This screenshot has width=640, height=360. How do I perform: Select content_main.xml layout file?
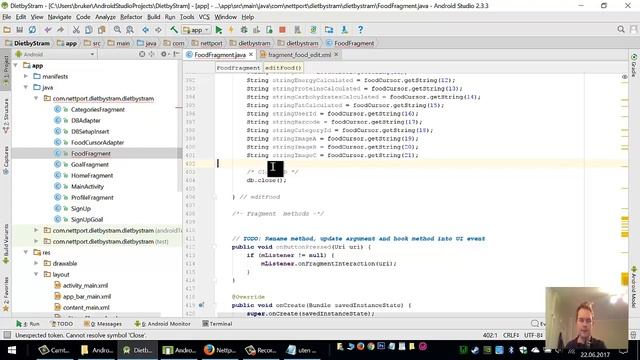click(x=86, y=308)
